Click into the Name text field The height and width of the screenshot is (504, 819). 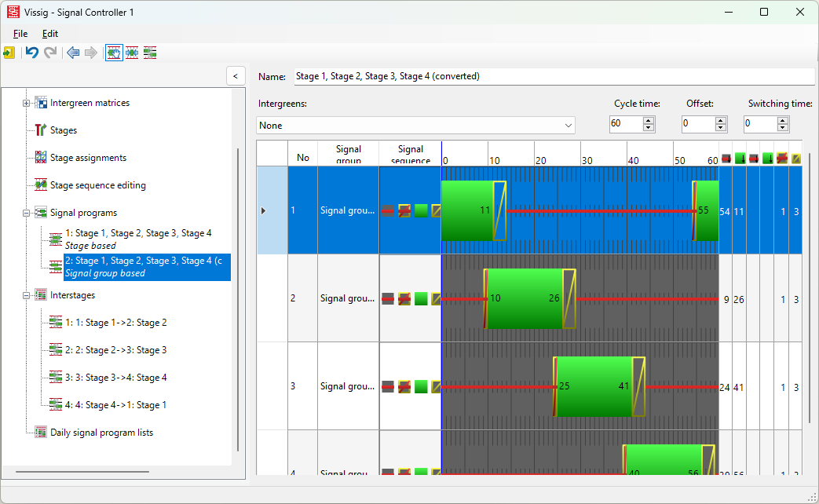pyautogui.click(x=550, y=76)
